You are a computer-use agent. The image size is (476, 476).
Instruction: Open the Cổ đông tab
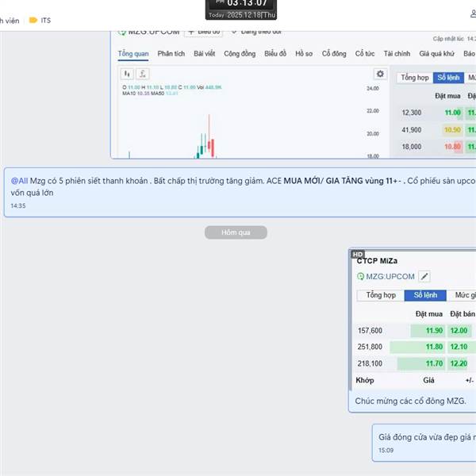[x=334, y=54]
